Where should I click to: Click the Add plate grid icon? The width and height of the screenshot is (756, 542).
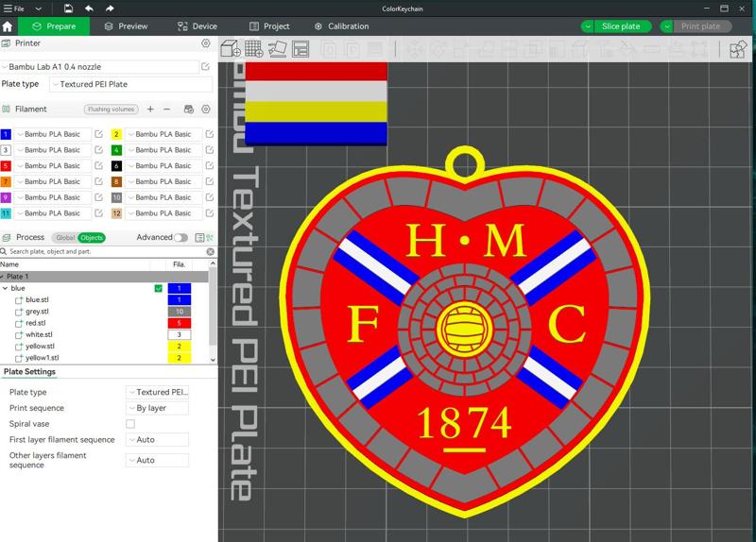[x=253, y=49]
